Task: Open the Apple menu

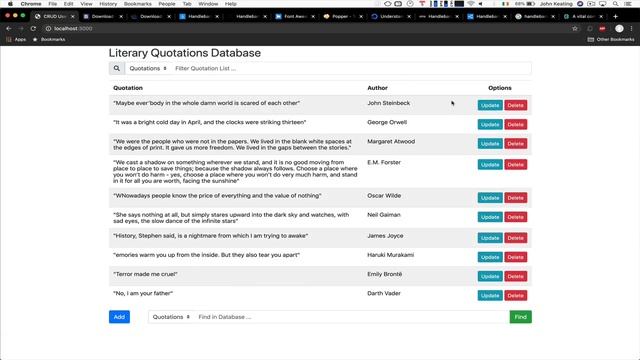Action: coord(10,4)
